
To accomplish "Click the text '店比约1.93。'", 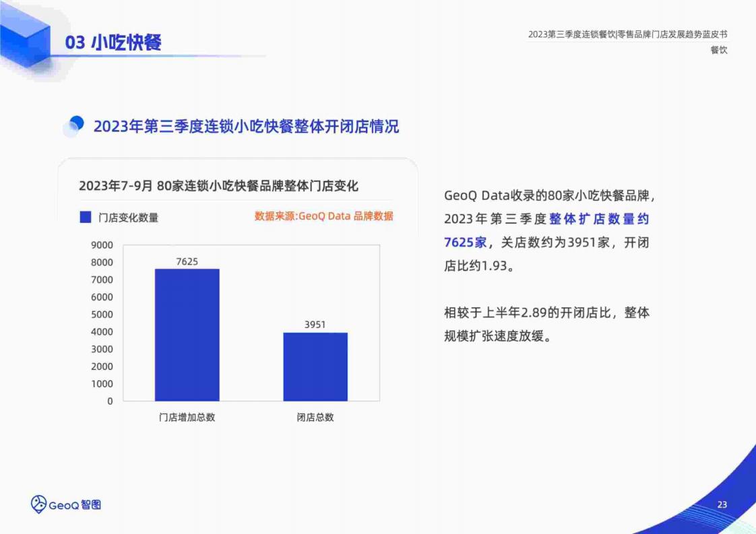I will coord(479,265).
